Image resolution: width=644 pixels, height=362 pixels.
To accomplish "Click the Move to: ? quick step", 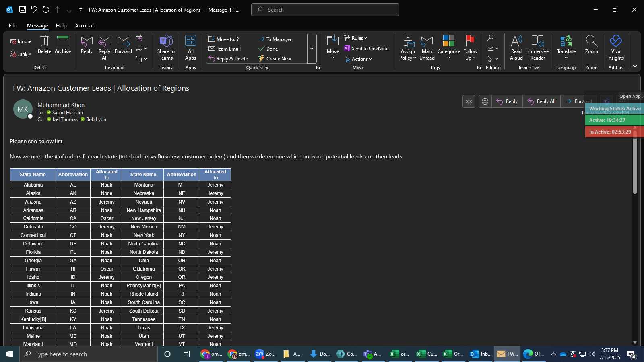I will coord(224,39).
